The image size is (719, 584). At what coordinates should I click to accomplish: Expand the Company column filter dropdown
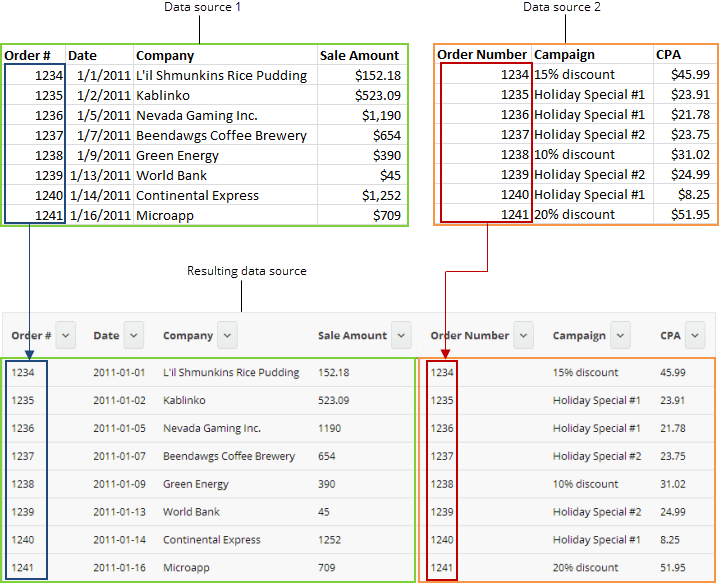point(227,335)
